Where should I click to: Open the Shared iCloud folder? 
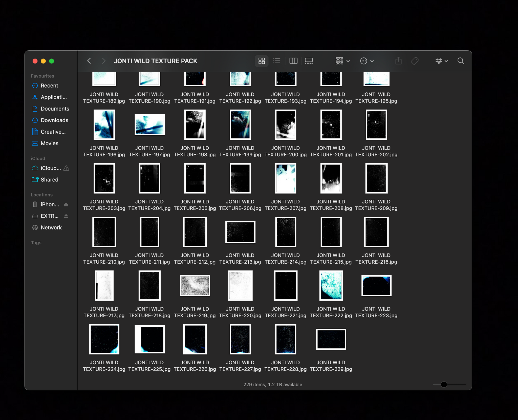tap(49, 180)
